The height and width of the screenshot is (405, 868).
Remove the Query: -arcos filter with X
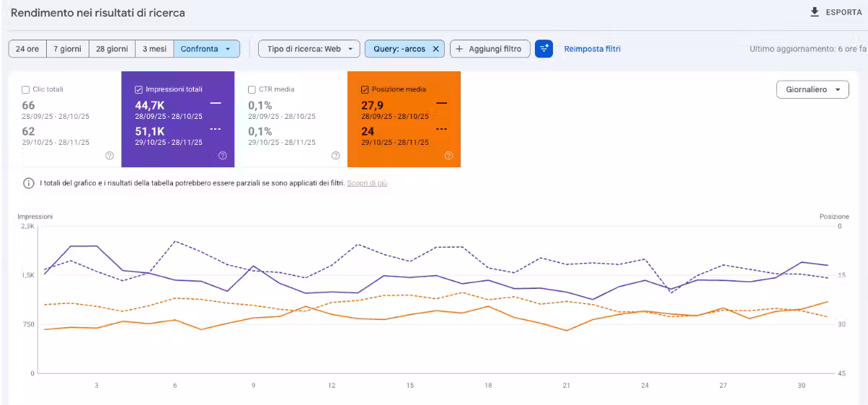pyautogui.click(x=435, y=49)
